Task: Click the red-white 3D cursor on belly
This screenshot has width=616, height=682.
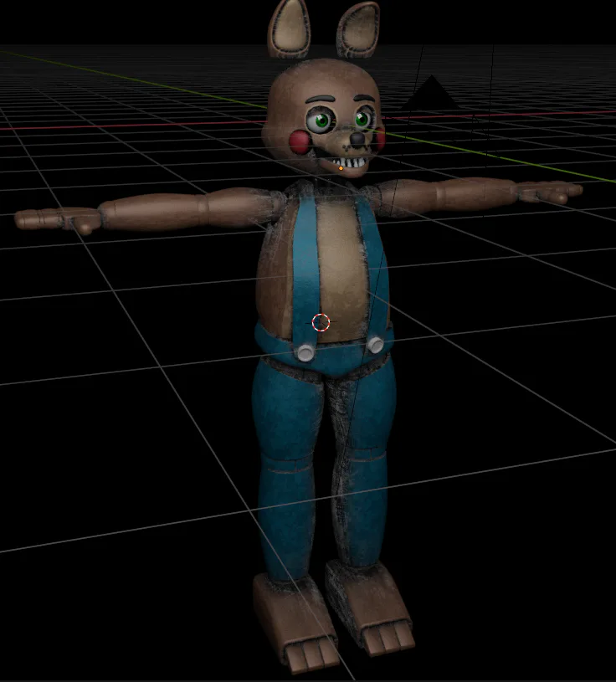Action: pyautogui.click(x=321, y=322)
